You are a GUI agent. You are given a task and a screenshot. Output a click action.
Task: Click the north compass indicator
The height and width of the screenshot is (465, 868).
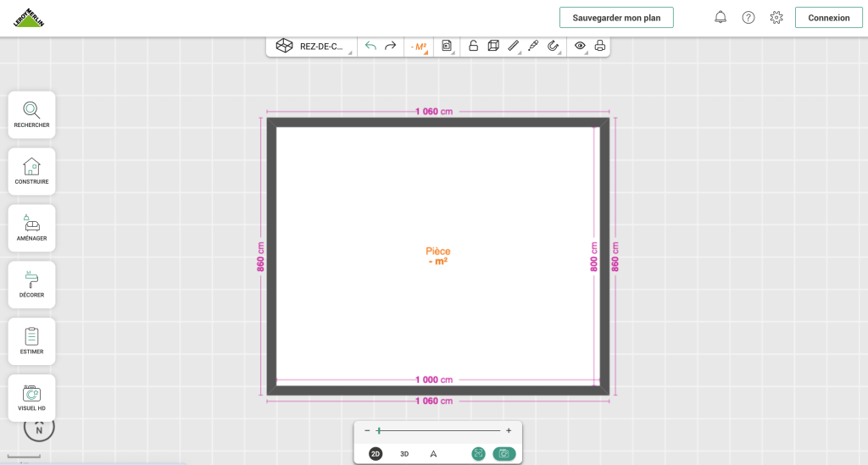pyautogui.click(x=39, y=429)
